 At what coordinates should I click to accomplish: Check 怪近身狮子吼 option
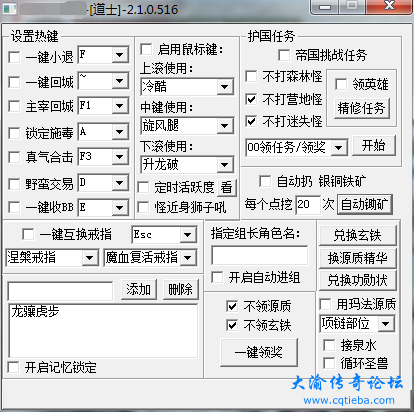143,207
